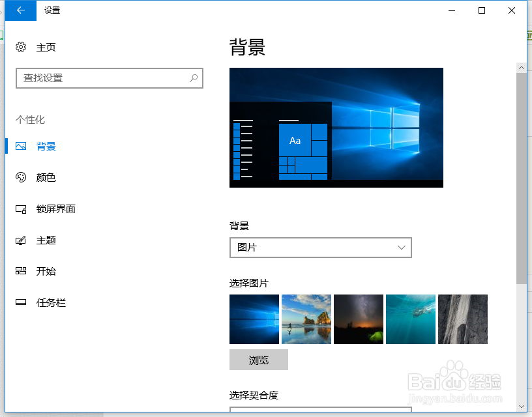Click the 主页 gear icon
532x417 pixels.
point(20,47)
